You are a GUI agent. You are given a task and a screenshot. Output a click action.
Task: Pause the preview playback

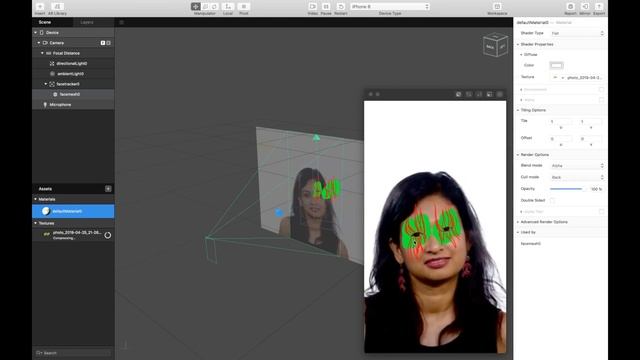326,7
